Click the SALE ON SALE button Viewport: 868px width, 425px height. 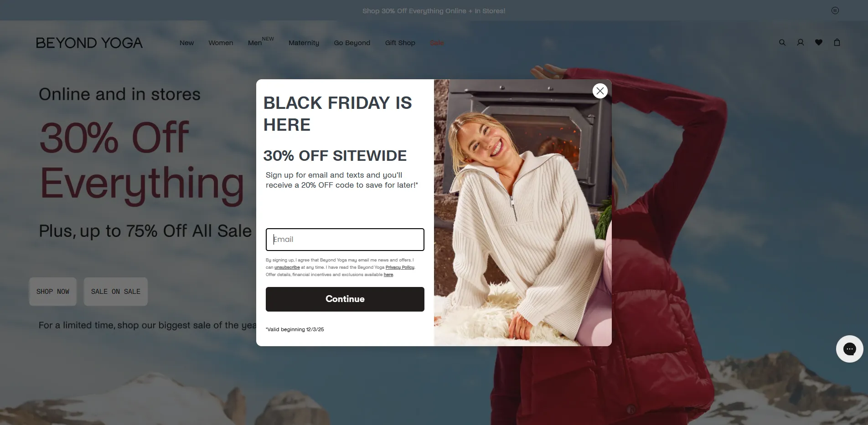click(x=116, y=292)
